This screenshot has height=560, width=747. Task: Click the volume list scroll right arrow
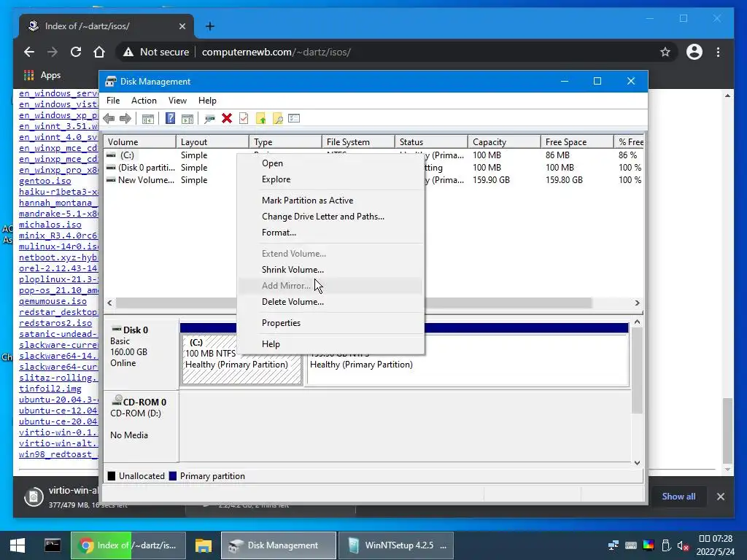637,303
